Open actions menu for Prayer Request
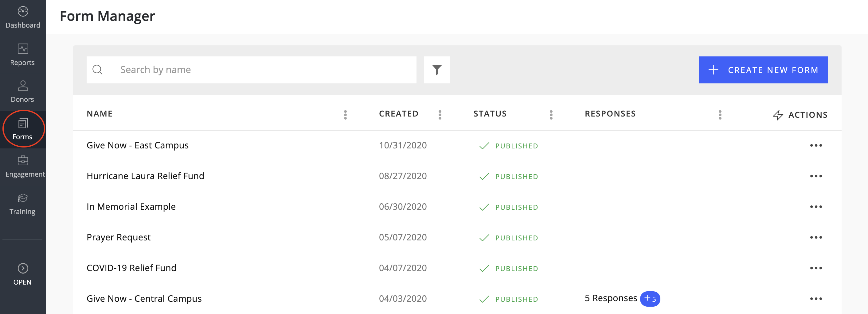868x314 pixels. (815, 238)
